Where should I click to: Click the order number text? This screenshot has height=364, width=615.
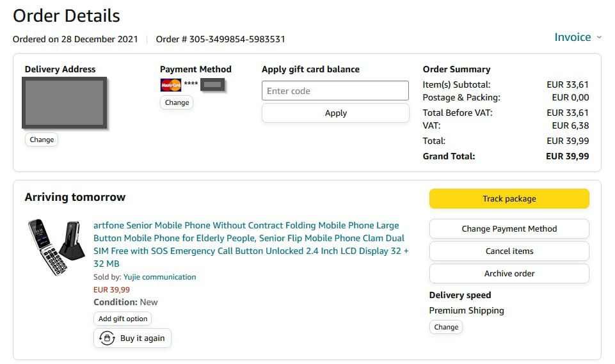tap(221, 39)
